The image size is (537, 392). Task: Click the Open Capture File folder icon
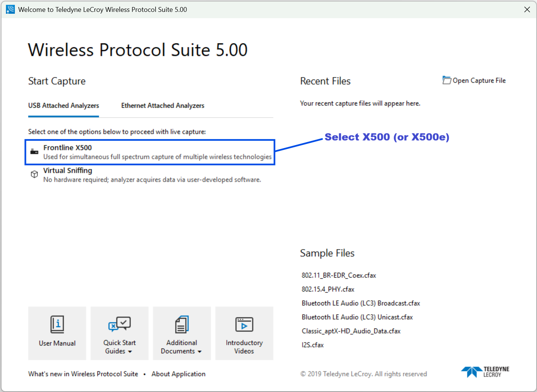click(447, 80)
